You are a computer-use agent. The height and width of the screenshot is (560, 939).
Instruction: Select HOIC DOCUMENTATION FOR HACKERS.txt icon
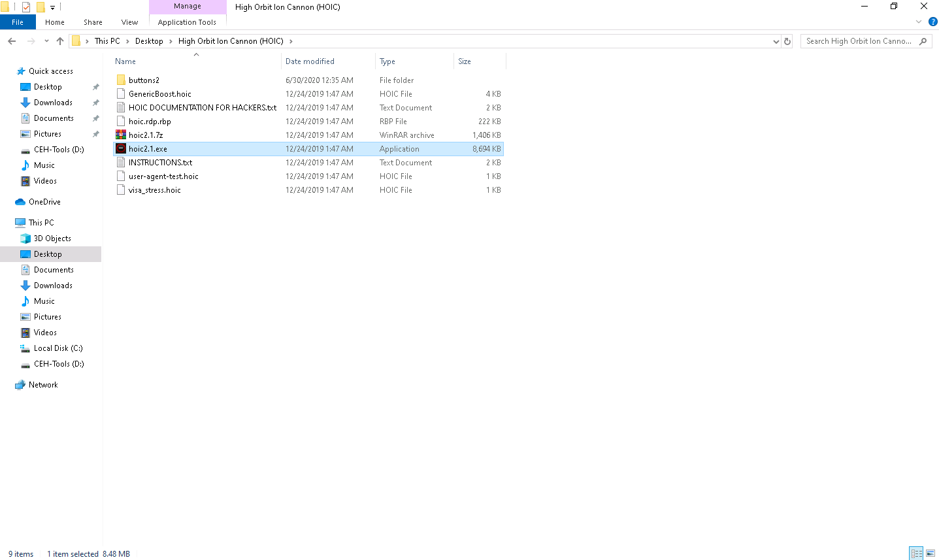point(121,108)
